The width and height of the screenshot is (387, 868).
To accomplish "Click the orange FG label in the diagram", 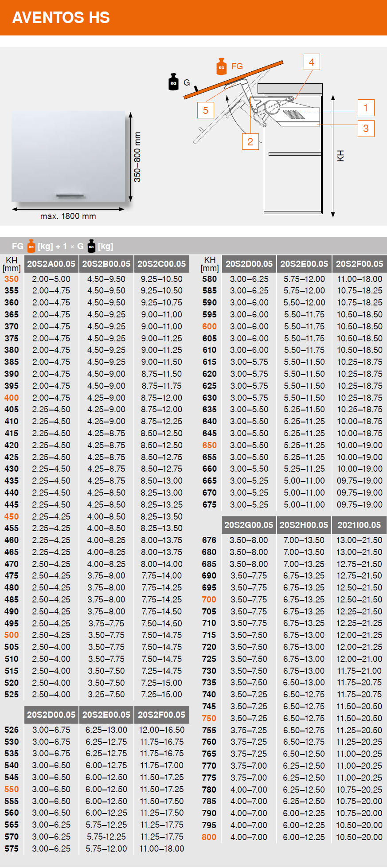I will [x=237, y=66].
